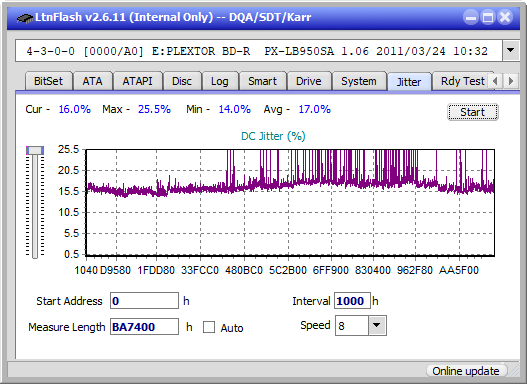527x384 pixels.
Task: Focus the Start Address input field
Action: pyautogui.click(x=145, y=301)
